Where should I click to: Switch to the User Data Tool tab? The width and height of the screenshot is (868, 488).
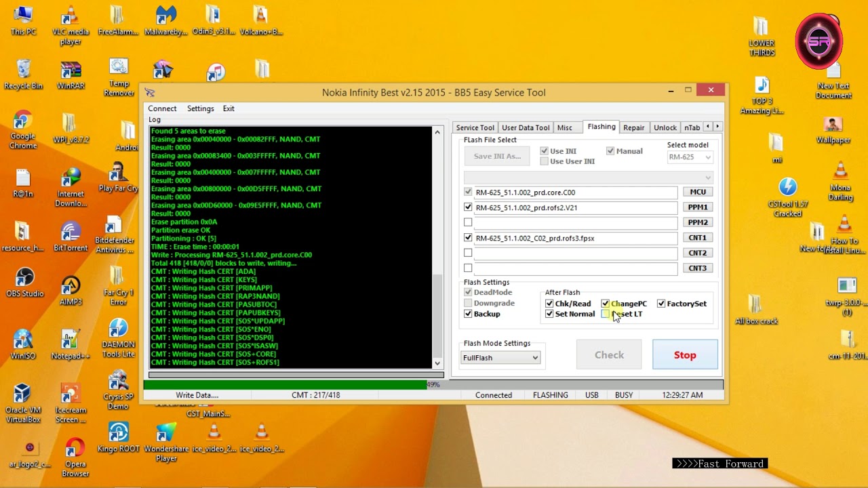click(x=526, y=127)
